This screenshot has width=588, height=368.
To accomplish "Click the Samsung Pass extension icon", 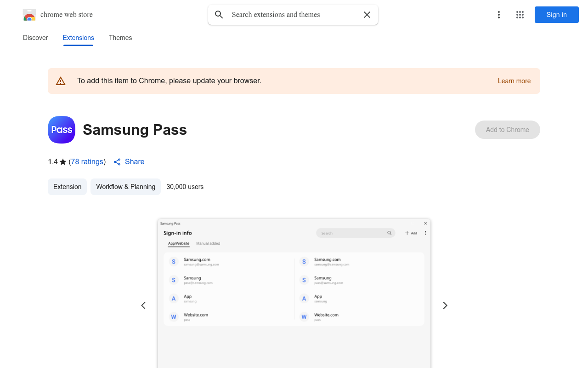I will click(61, 129).
